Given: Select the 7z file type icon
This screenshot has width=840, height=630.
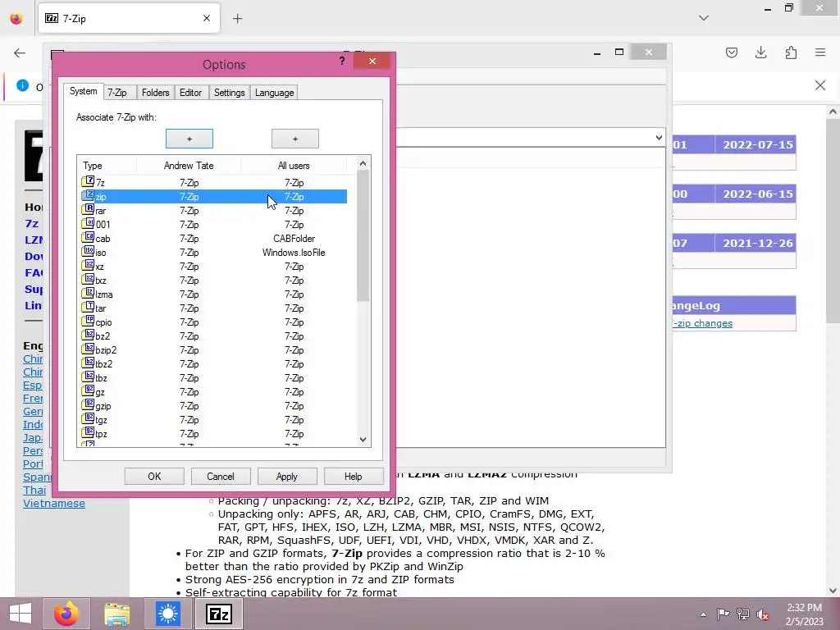Looking at the screenshot, I should 88,182.
